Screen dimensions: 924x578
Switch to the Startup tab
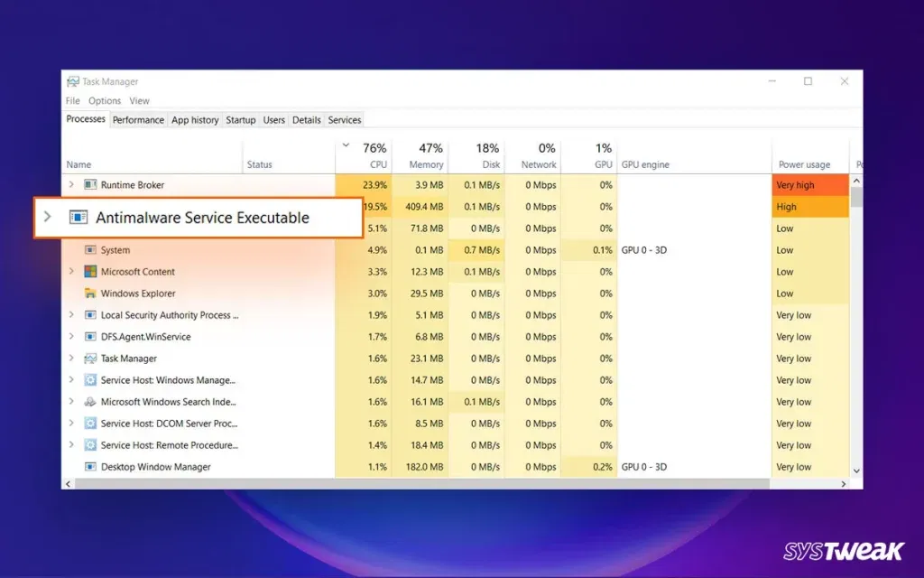241,119
